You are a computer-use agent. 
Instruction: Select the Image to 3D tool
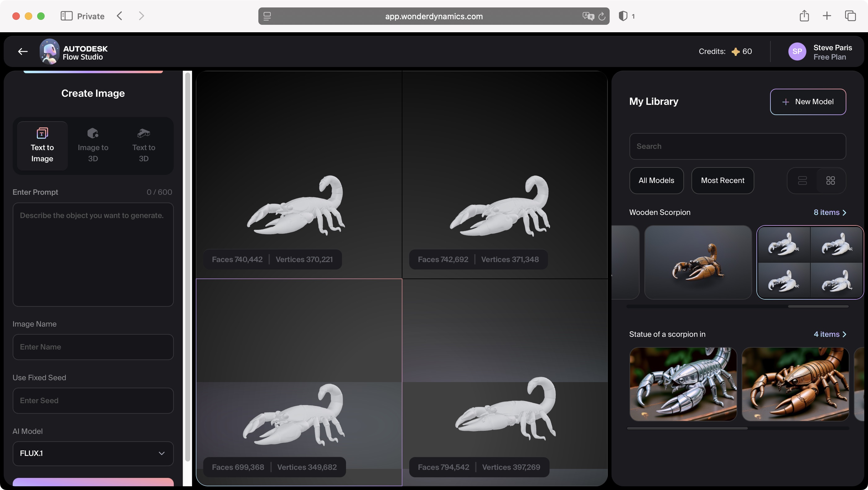[93, 145]
